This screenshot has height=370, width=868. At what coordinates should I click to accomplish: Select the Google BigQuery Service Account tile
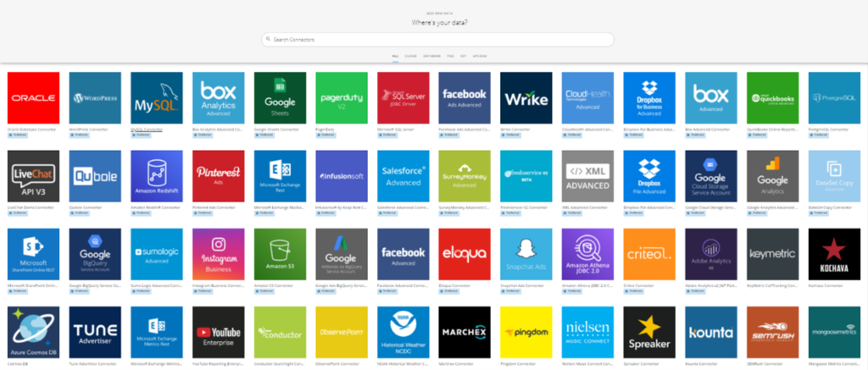coord(95,254)
